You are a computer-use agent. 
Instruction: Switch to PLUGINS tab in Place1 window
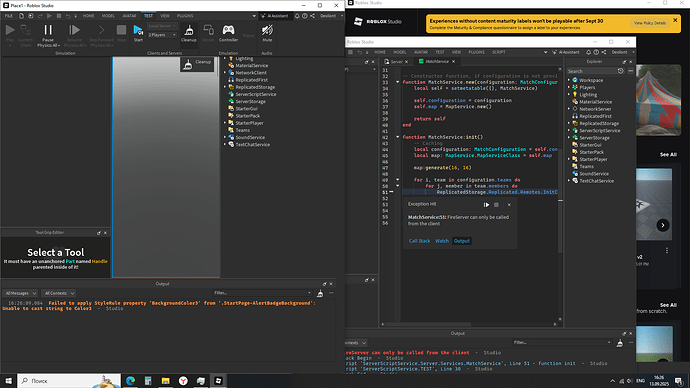pos(185,16)
